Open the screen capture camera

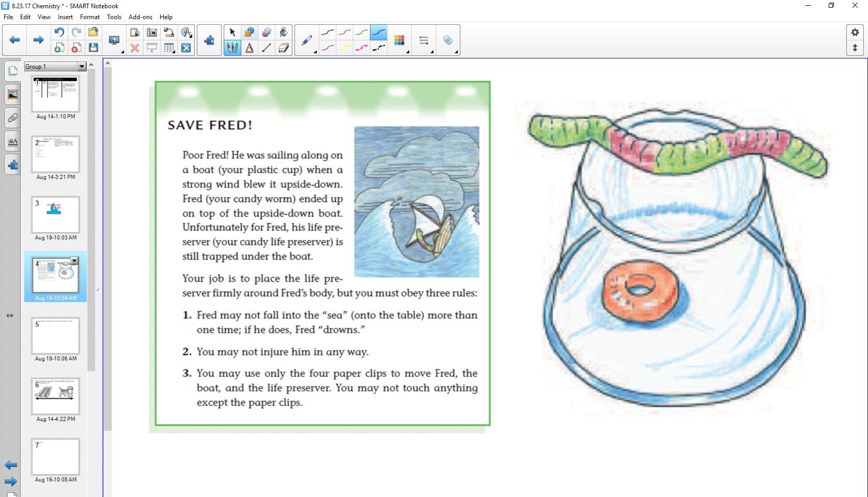pyautogui.click(x=152, y=32)
